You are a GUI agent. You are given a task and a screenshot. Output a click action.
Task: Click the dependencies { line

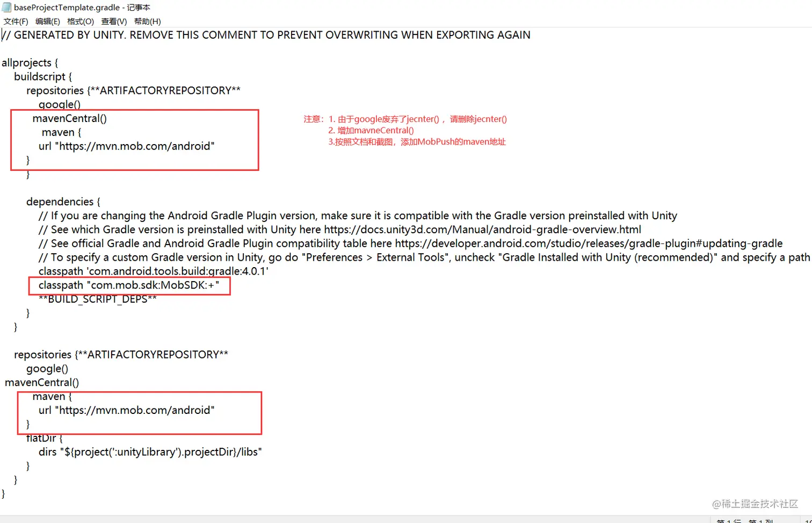click(x=63, y=202)
